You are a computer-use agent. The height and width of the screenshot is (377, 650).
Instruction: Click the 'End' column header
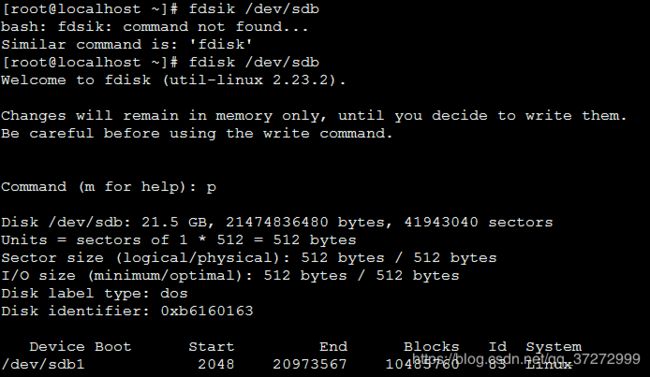333,347
